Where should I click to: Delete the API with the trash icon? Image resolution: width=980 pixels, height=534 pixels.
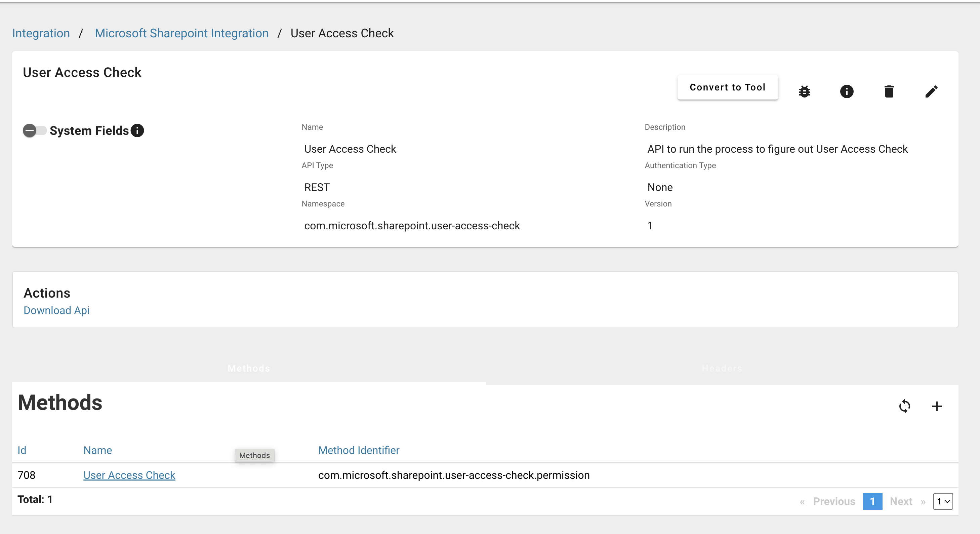tap(889, 91)
